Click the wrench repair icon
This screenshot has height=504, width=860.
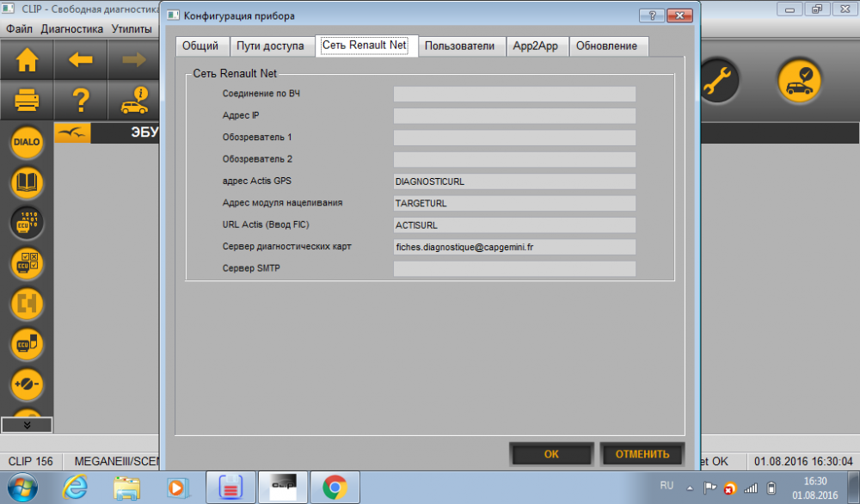(717, 81)
